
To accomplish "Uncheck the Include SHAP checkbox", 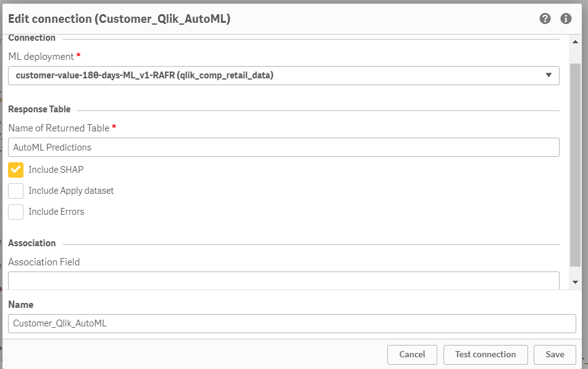I will 16,170.
